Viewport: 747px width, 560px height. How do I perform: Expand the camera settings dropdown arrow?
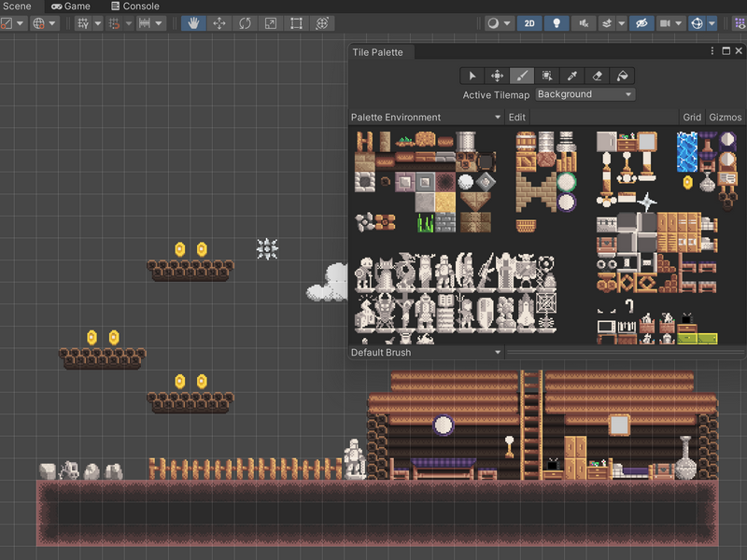pyautogui.click(x=679, y=23)
